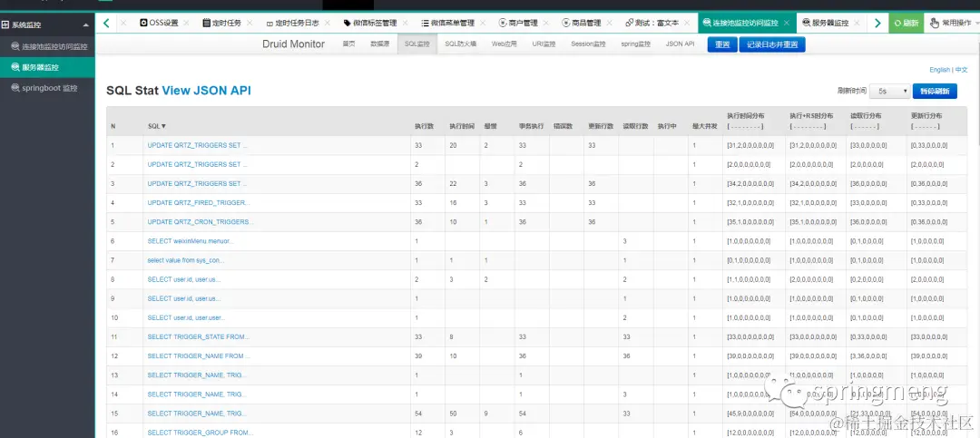Open SQL link SELECT TRIGGER_NAME FROM...
The image size is (980, 438).
click(x=199, y=356)
